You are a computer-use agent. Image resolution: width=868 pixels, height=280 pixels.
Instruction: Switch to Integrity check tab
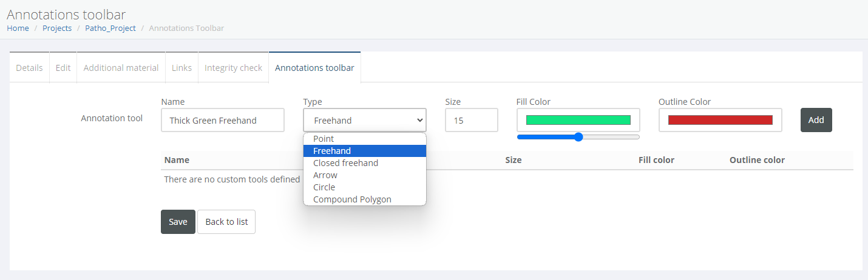(233, 68)
